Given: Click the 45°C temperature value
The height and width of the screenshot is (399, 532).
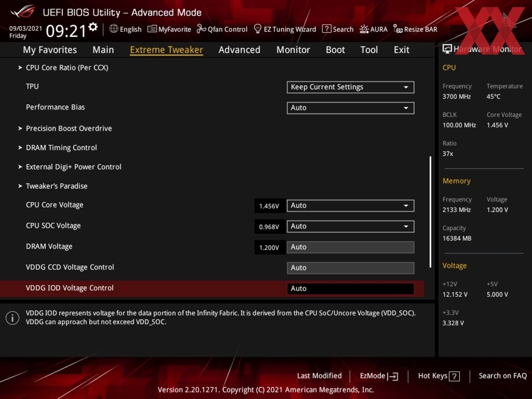Looking at the screenshot, I should coord(493,96).
